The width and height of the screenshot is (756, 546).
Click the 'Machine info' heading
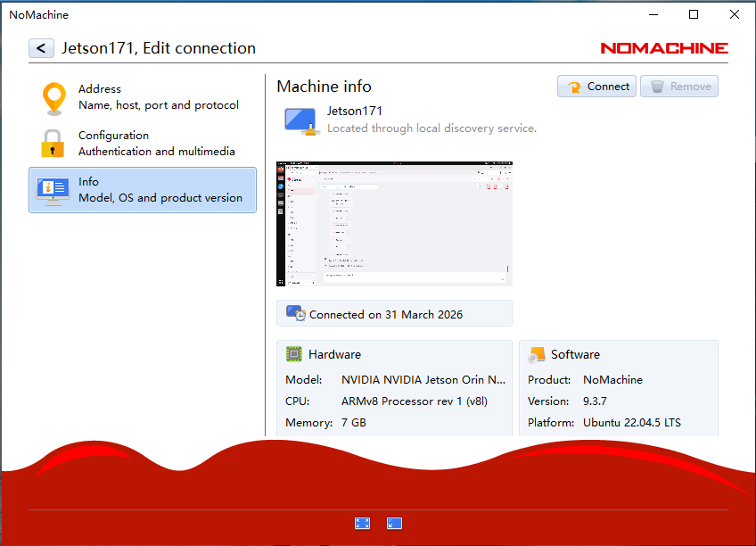coord(324,87)
